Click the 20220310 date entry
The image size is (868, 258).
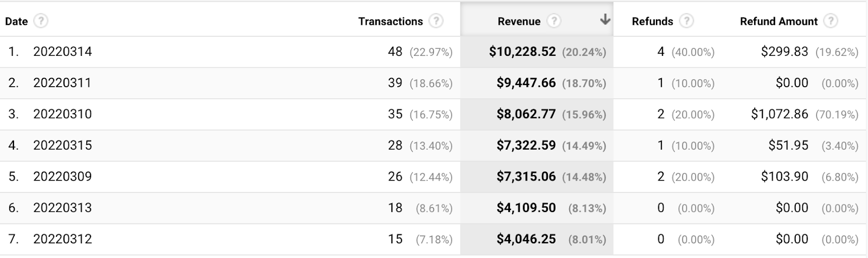point(62,114)
